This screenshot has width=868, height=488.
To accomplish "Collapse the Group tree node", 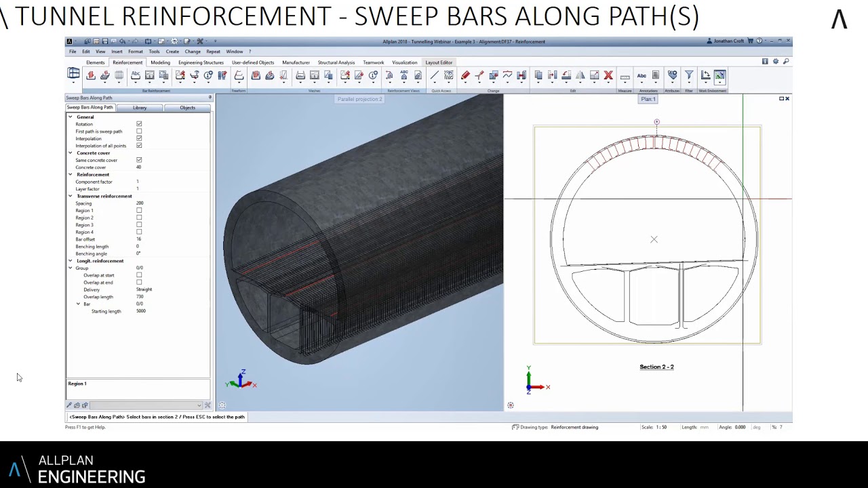I will pos(70,268).
